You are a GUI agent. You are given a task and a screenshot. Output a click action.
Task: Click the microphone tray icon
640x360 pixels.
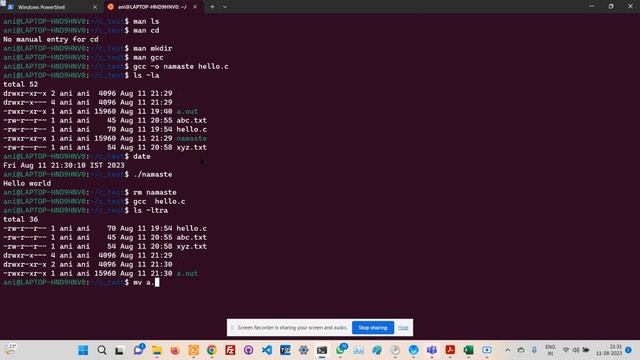point(534,350)
